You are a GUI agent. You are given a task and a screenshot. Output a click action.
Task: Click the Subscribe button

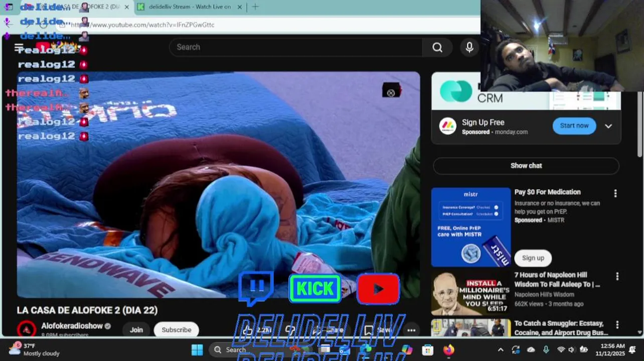coord(177,330)
